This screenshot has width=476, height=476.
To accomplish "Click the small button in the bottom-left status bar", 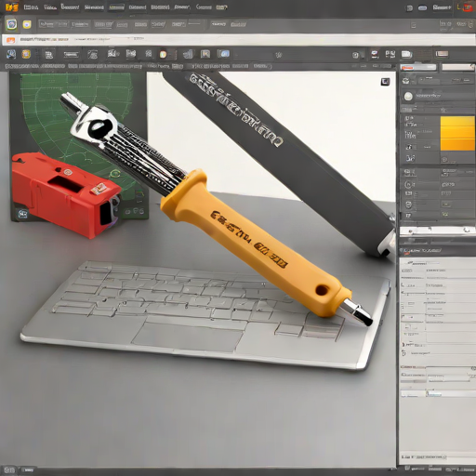I will click(9, 469).
